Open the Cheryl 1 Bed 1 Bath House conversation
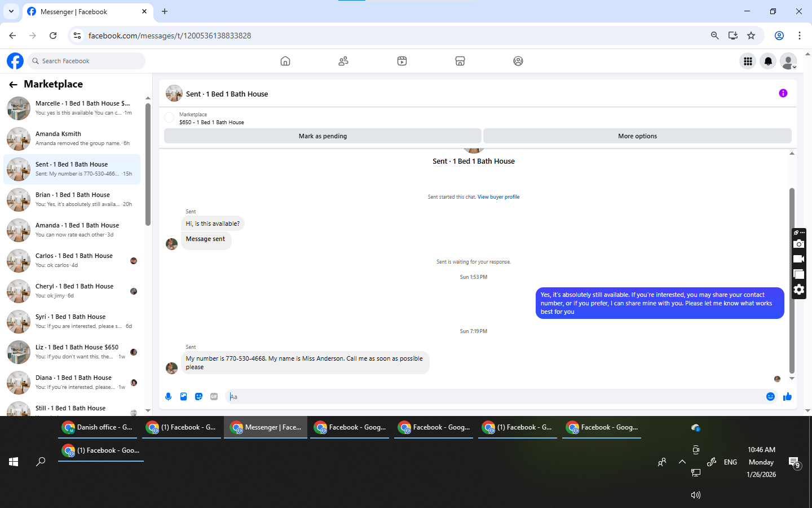This screenshot has height=508, width=812. tap(72, 291)
